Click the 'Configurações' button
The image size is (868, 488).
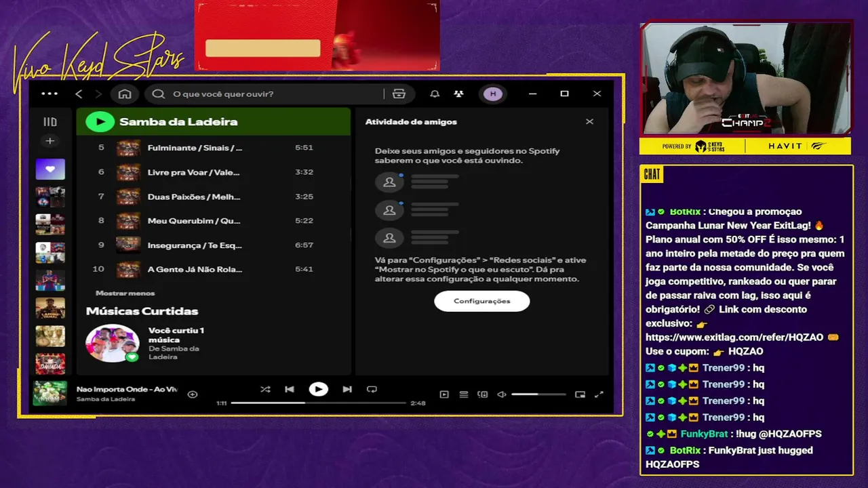[x=481, y=301]
